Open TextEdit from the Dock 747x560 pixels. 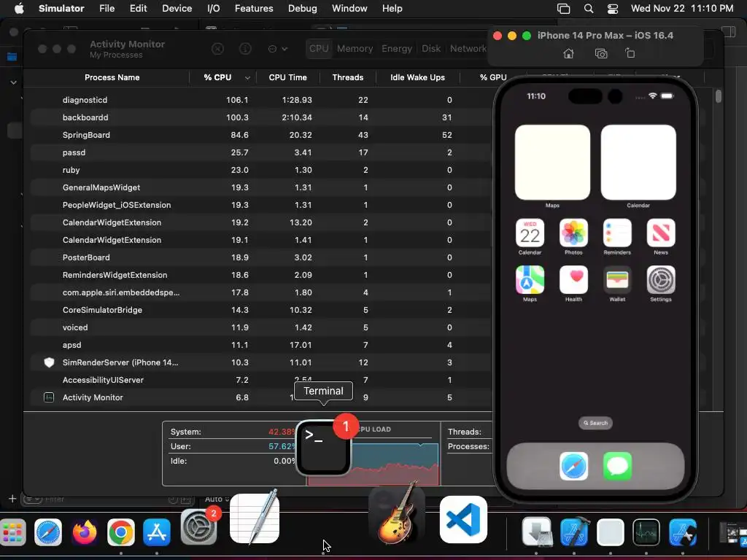(255, 518)
